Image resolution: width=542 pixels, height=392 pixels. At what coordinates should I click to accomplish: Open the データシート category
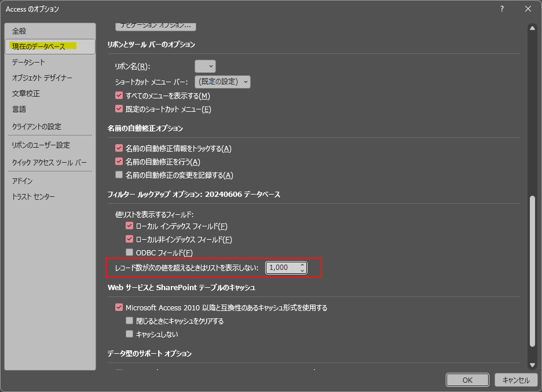pos(28,62)
